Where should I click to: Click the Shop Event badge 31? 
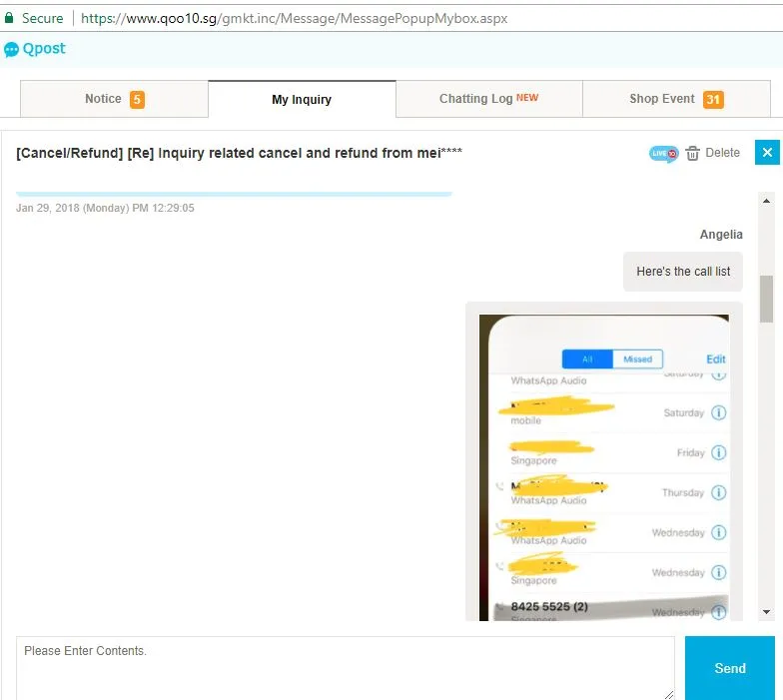tap(713, 99)
